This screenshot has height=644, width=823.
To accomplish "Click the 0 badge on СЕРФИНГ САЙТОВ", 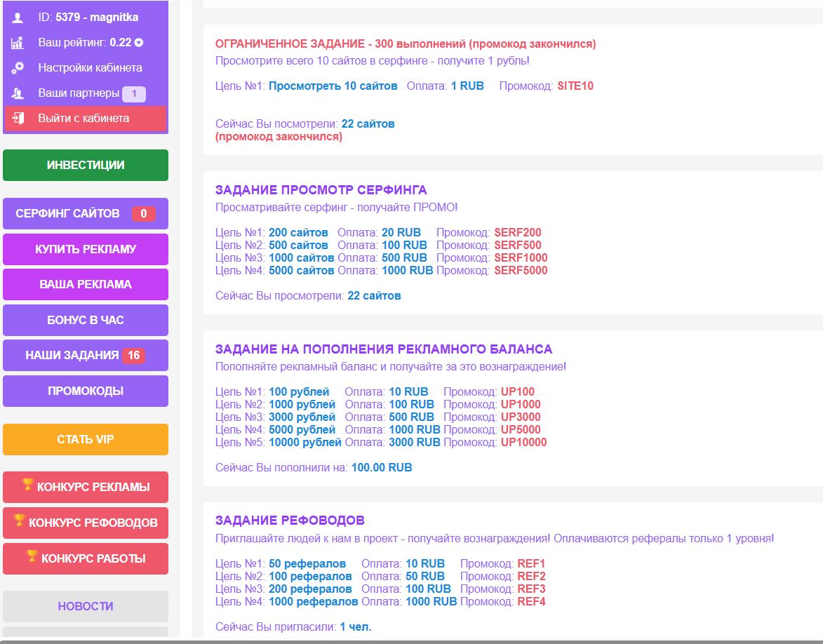I will coord(143,214).
